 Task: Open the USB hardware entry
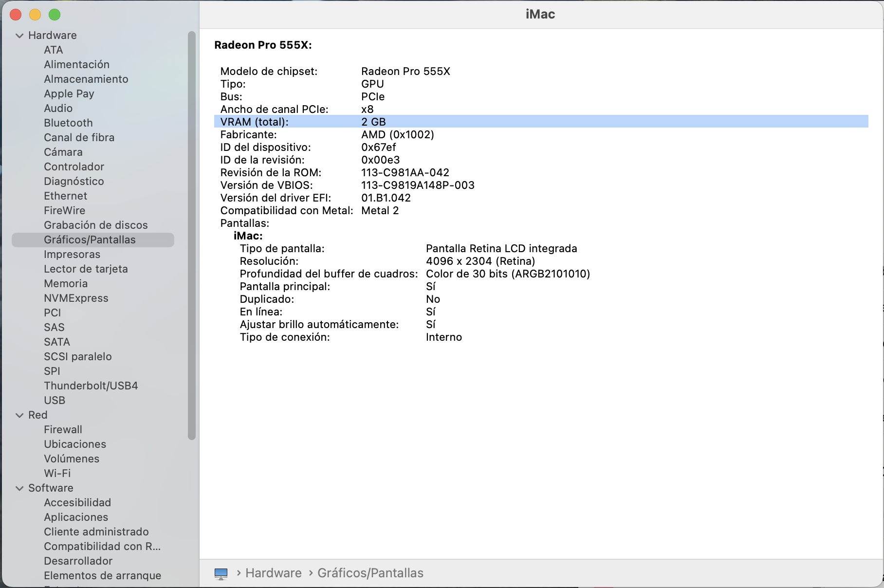[55, 400]
